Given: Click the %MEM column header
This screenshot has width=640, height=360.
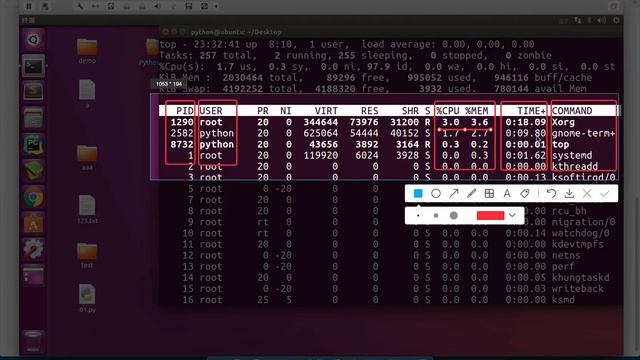Looking at the screenshot, I should point(477,111).
